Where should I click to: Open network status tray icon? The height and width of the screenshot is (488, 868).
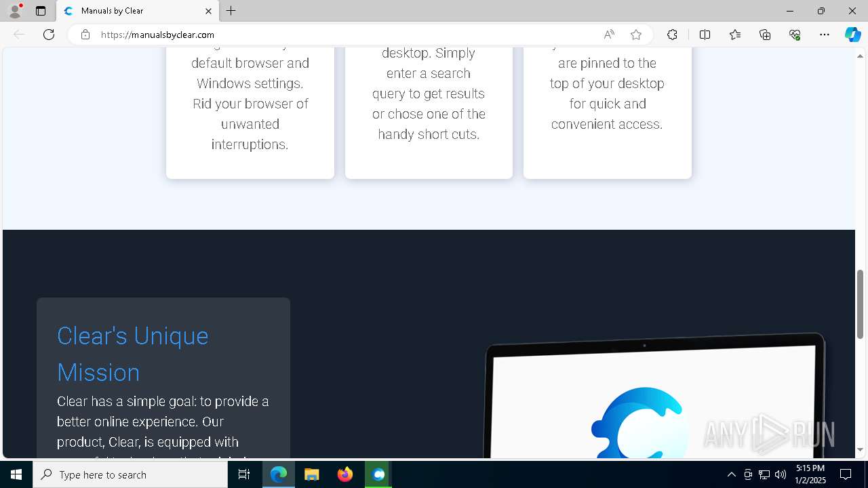764,474
